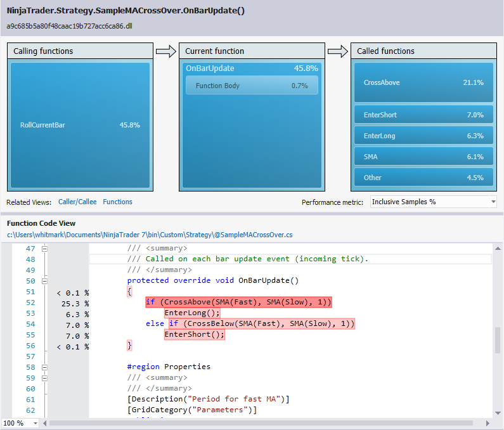Viewport: 504px width, 430px height.
Task: Select the Function Body block
Action: point(252,85)
